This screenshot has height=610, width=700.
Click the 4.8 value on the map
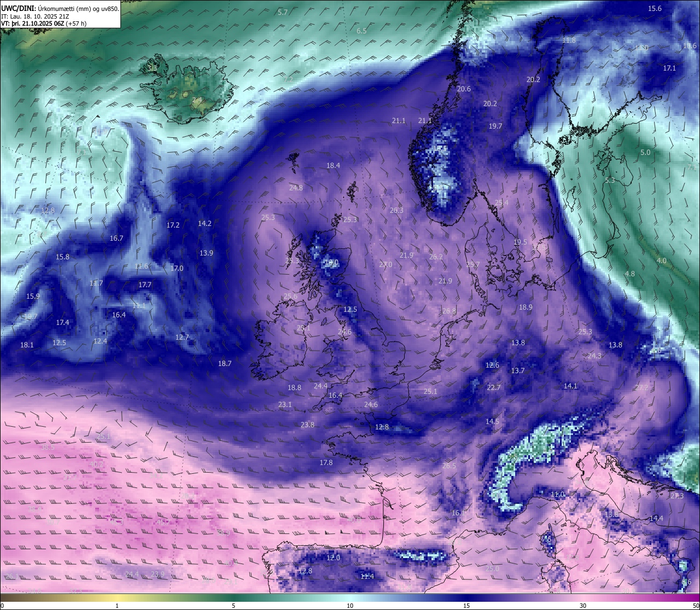[x=630, y=274]
